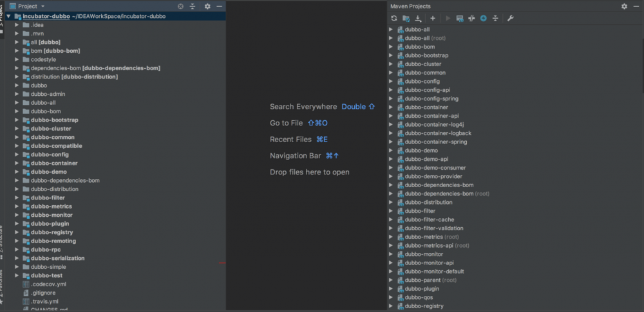Expand the dubbo-bootstrap folder in Project tree
The height and width of the screenshot is (312, 644).
17,120
